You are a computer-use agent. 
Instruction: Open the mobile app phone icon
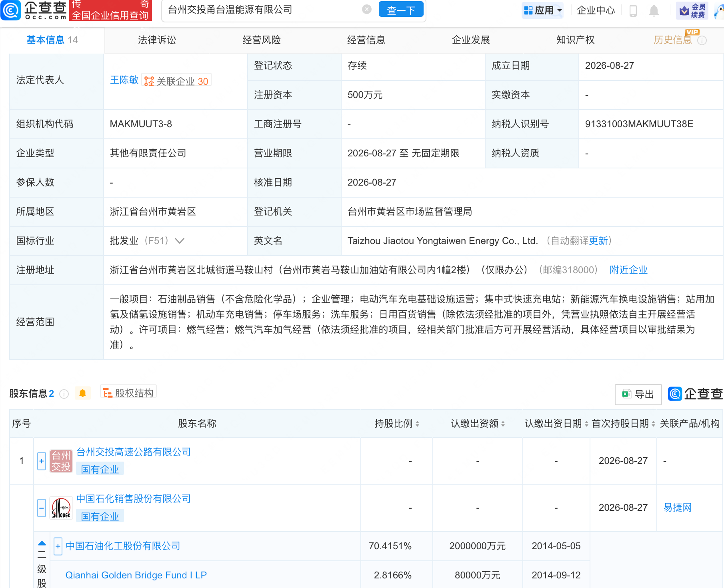[633, 10]
